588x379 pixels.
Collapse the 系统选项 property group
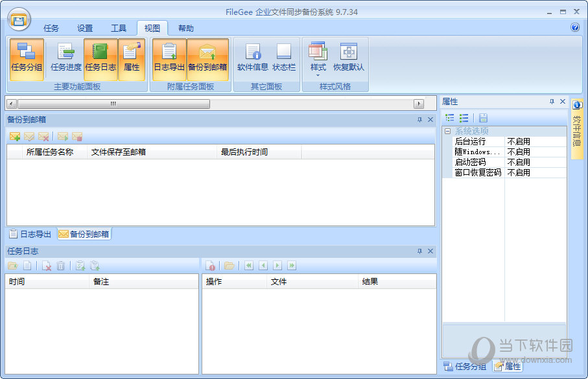(x=447, y=132)
